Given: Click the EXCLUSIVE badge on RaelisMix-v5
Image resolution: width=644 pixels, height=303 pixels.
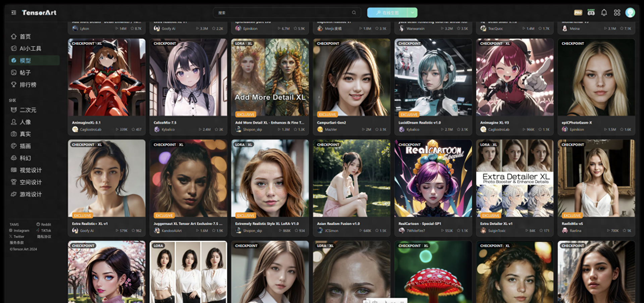Looking at the screenshot, I should [x=572, y=216].
